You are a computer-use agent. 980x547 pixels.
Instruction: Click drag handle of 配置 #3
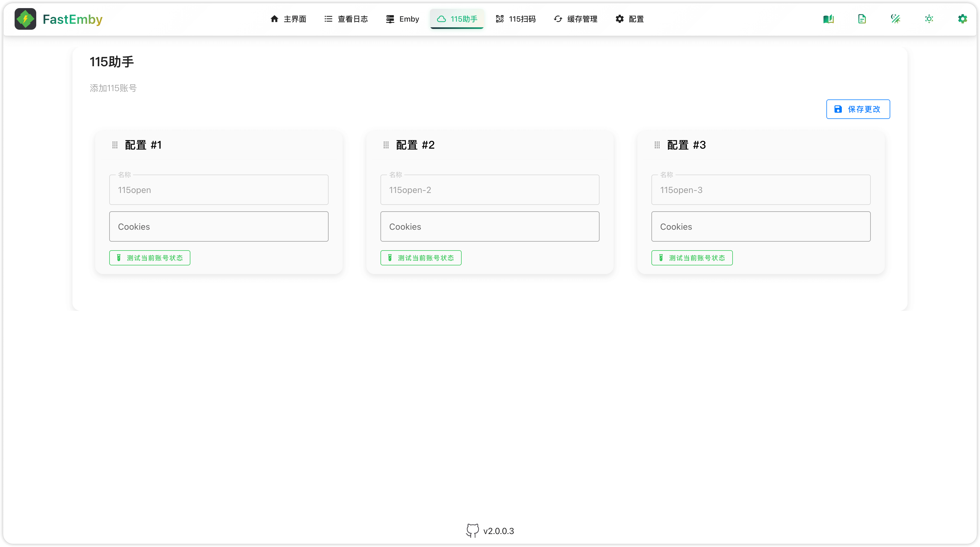[x=657, y=145]
